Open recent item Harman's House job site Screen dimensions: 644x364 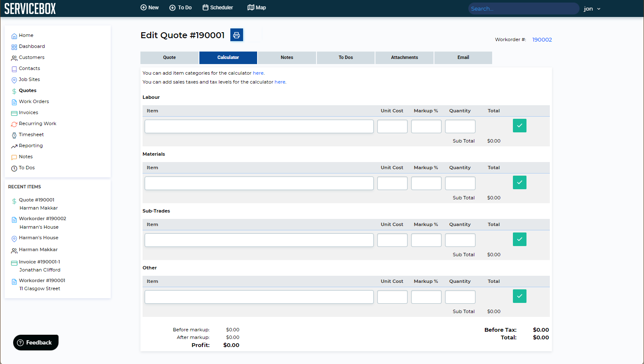pyautogui.click(x=39, y=238)
